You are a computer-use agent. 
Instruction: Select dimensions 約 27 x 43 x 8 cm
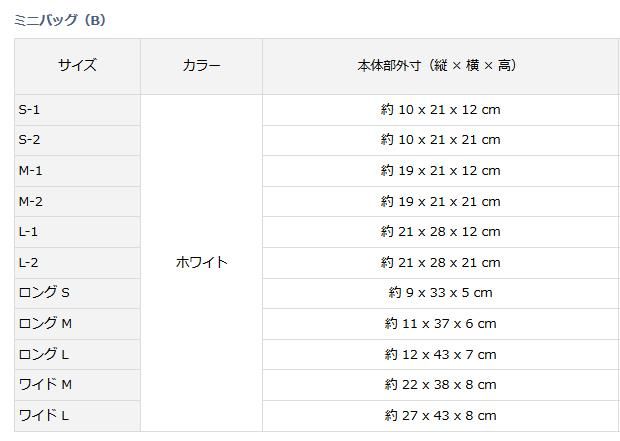click(x=440, y=415)
